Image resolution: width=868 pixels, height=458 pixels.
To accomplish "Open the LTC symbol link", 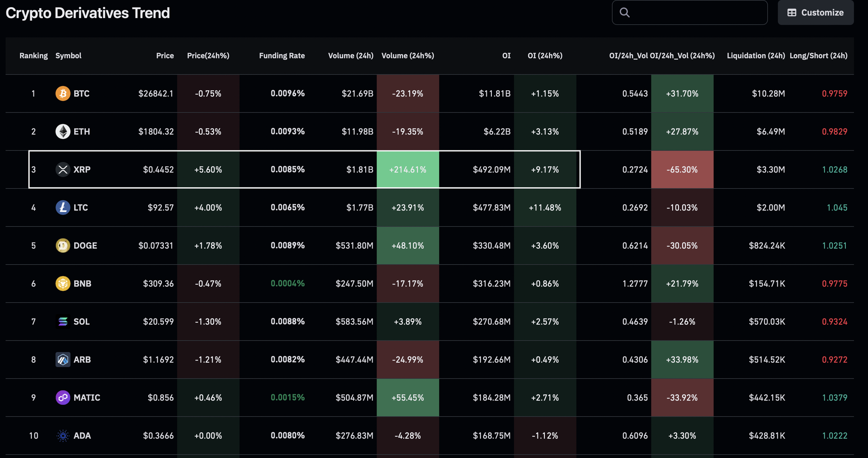I will point(80,207).
